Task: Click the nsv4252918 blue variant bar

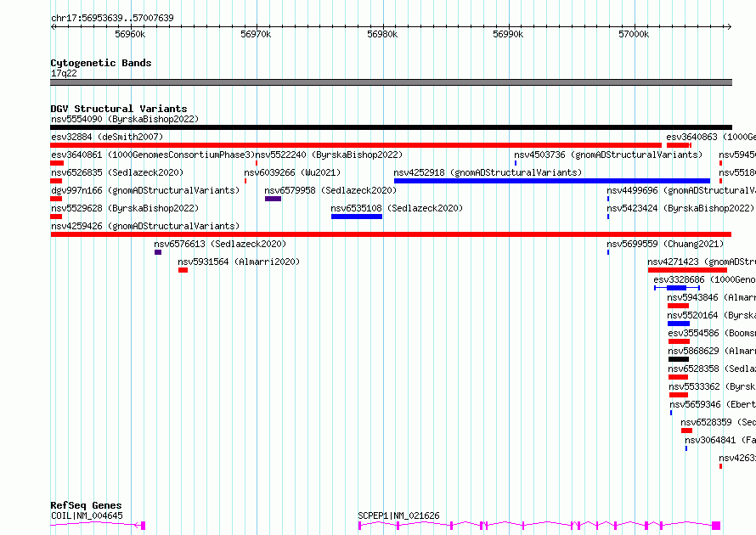Action: pyautogui.click(x=552, y=181)
